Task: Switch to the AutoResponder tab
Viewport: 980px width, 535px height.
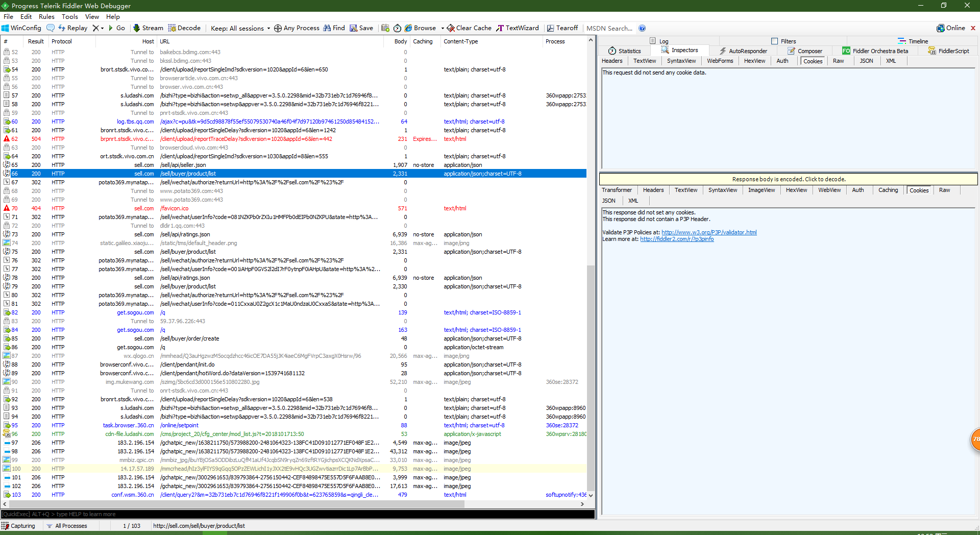Action: [x=743, y=51]
